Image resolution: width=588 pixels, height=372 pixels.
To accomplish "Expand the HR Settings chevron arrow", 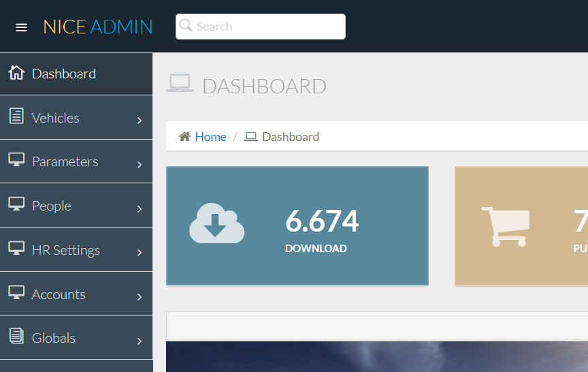I will [140, 253].
